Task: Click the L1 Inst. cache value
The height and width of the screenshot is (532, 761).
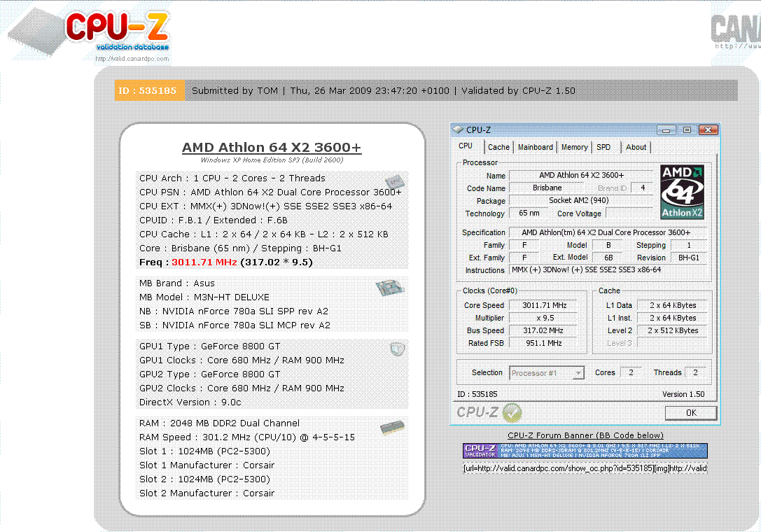Action: 673,318
